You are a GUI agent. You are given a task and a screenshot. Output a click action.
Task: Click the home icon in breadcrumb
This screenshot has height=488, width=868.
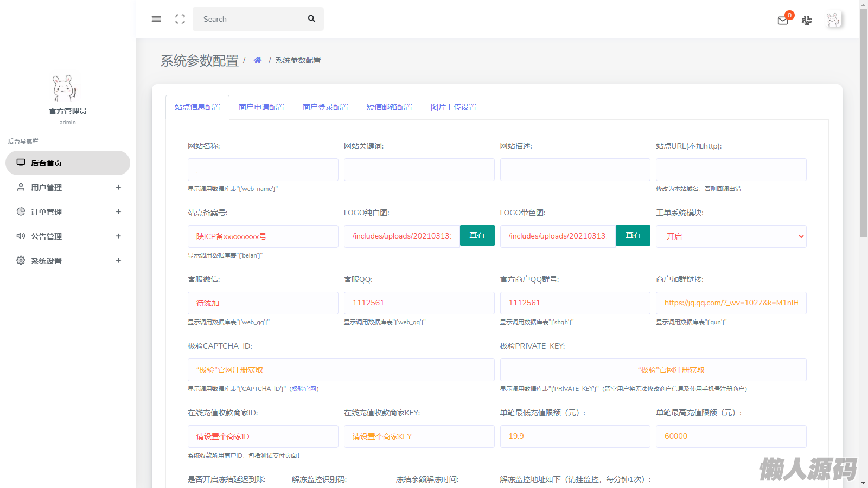(258, 60)
